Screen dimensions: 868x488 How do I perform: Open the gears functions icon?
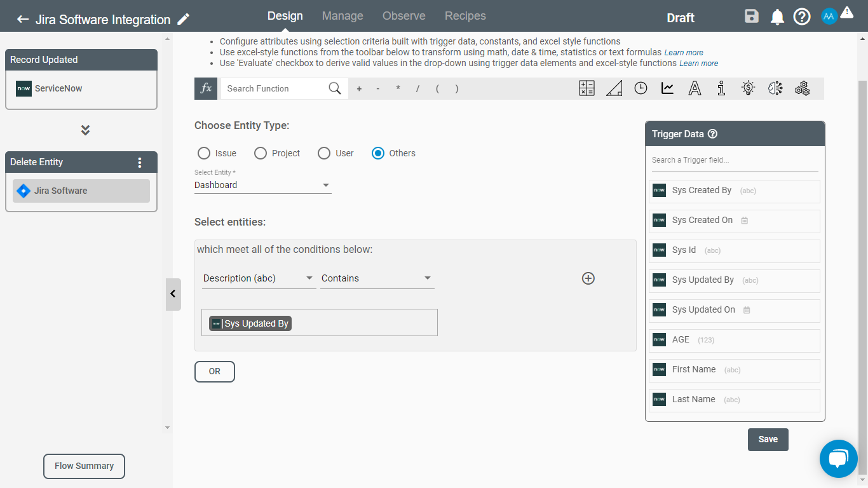(x=802, y=88)
